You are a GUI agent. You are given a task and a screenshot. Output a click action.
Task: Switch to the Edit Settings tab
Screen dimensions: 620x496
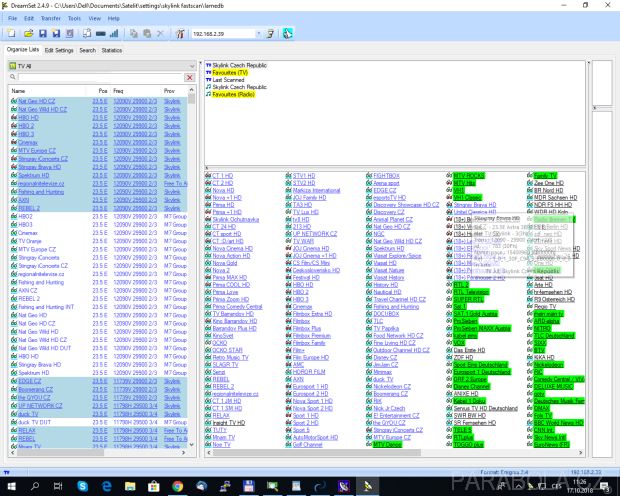[x=59, y=50]
